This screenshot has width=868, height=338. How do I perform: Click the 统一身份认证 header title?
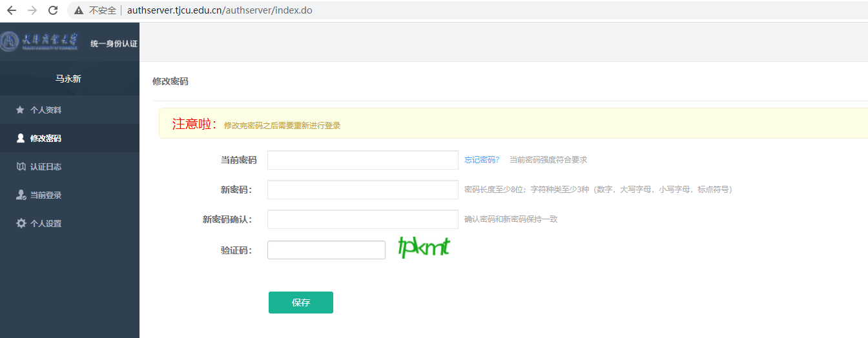pos(114,44)
